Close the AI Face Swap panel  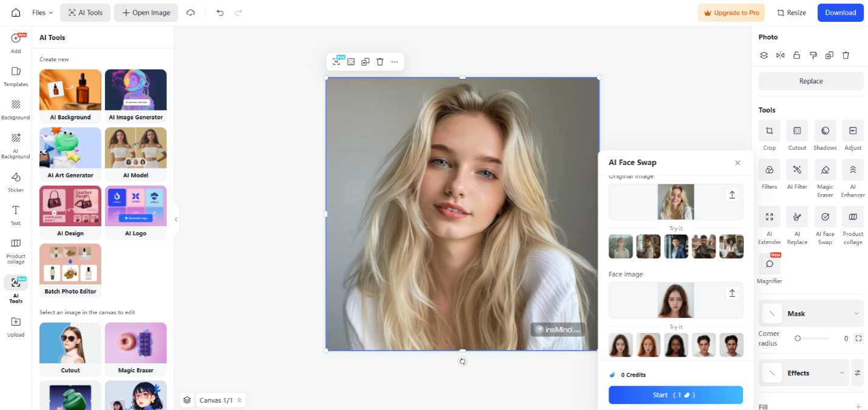[x=737, y=163]
